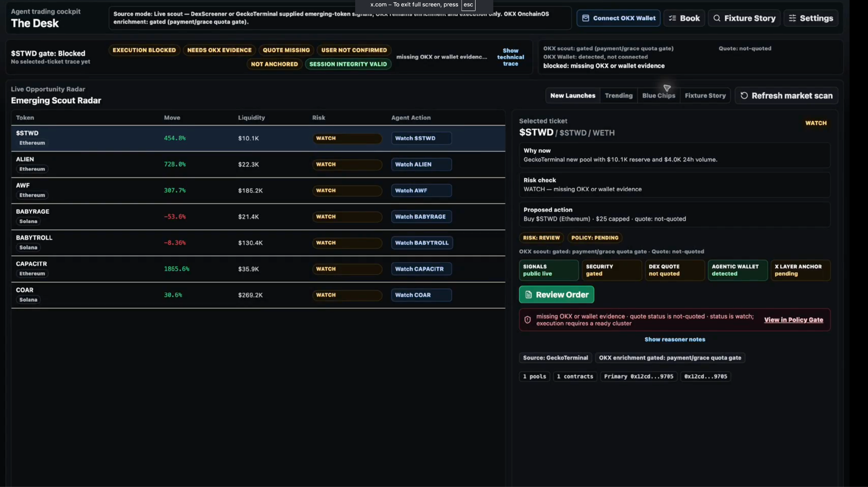868x487 pixels.
Task: Click the Risk column header
Action: tap(319, 118)
